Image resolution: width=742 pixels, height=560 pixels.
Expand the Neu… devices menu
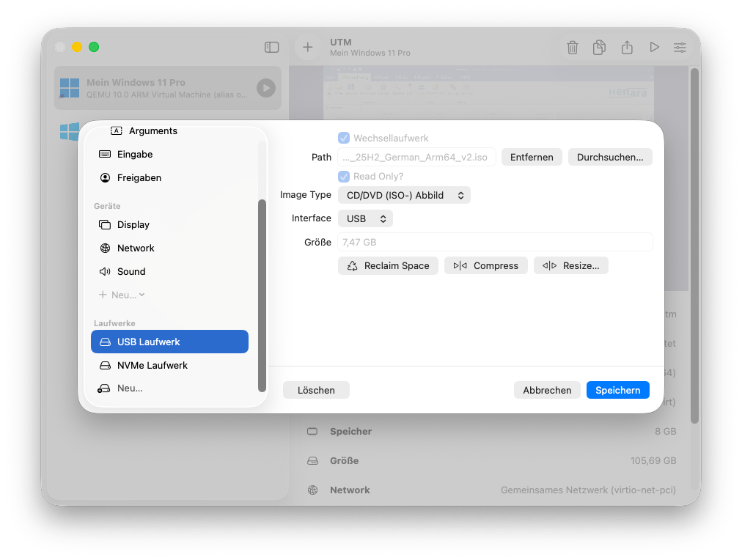click(122, 295)
